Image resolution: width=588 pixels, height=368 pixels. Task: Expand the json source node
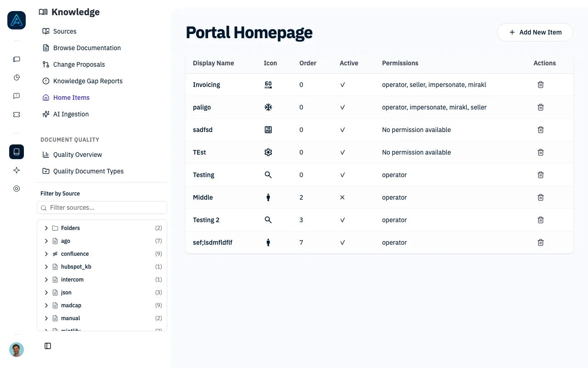[46, 293]
